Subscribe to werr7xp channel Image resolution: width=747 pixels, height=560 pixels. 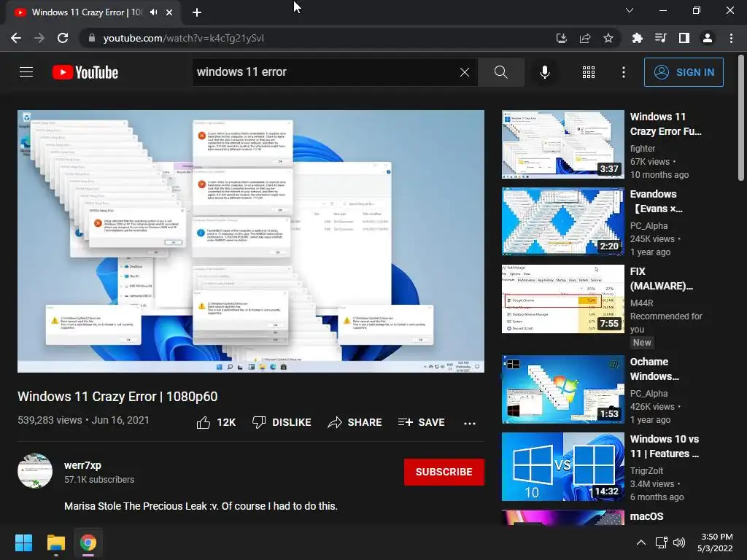(444, 472)
